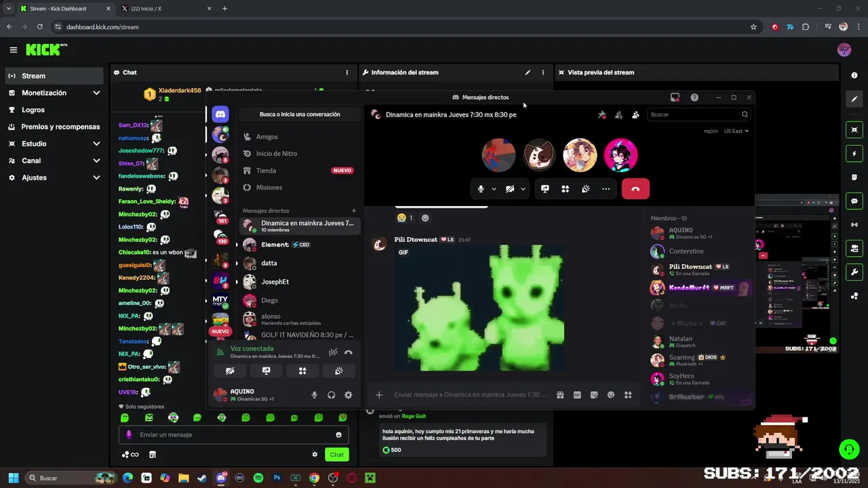Expand Ajustes in Kick sidebar
The width and height of the screenshot is (868, 488).
[x=54, y=178]
